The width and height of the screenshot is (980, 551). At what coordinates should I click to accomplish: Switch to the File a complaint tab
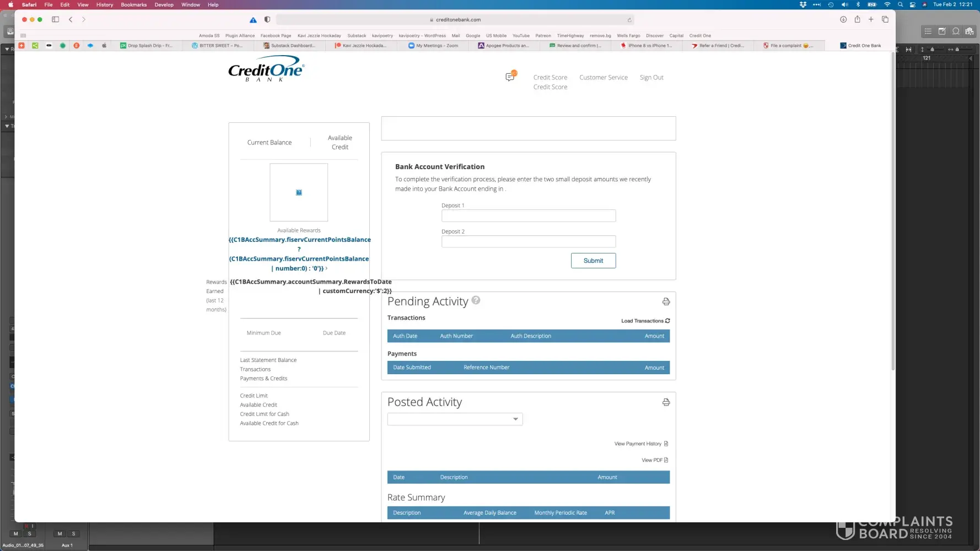point(788,46)
